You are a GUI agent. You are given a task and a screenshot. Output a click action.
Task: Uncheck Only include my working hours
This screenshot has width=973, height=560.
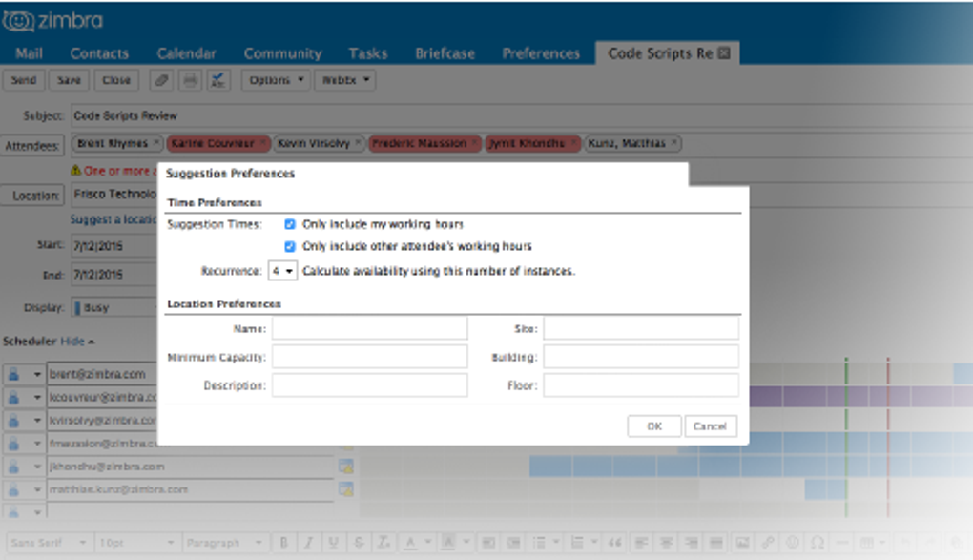pyautogui.click(x=289, y=224)
